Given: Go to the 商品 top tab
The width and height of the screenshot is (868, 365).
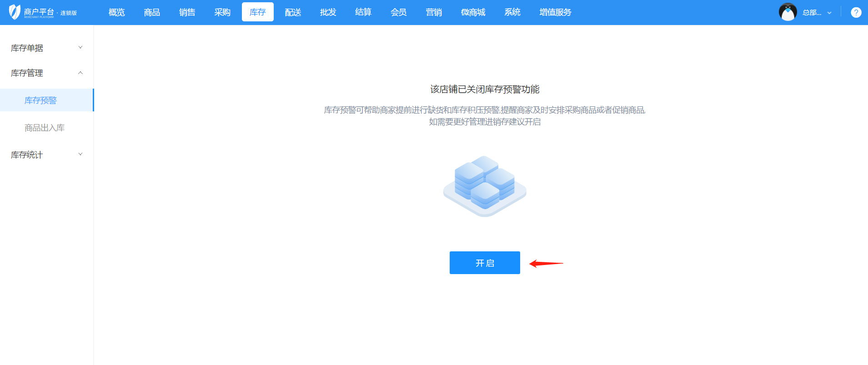Looking at the screenshot, I should 152,12.
